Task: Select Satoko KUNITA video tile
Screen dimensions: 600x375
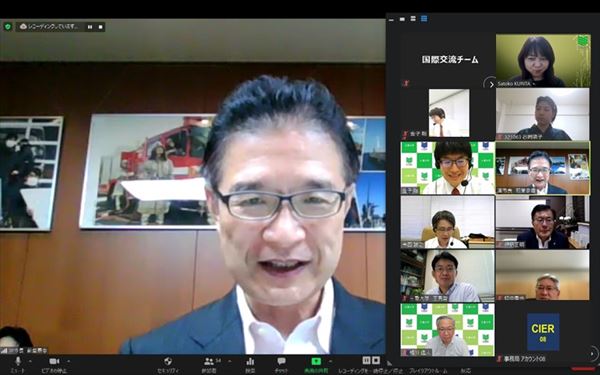Action: [x=543, y=60]
